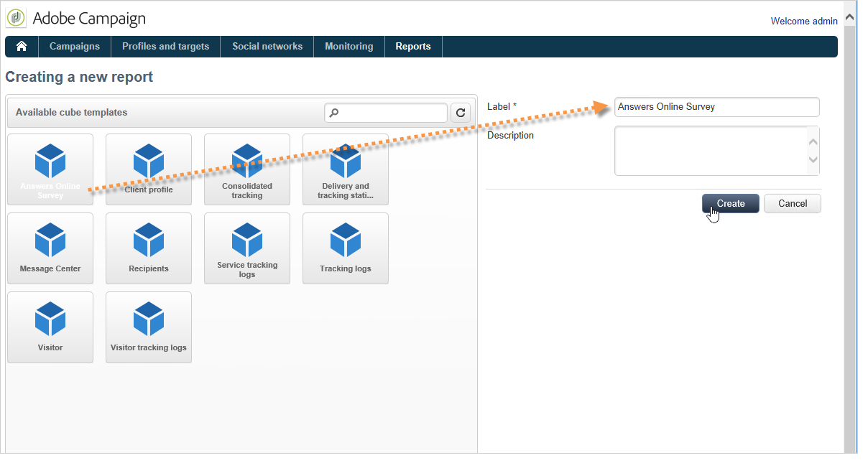Click the Adobe Campaign logo icon

click(16, 18)
